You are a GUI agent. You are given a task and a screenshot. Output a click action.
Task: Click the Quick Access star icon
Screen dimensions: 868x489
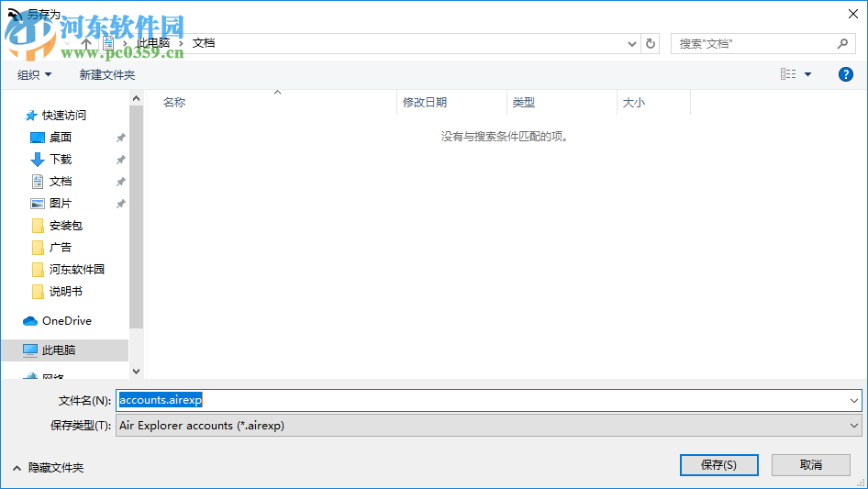point(31,116)
